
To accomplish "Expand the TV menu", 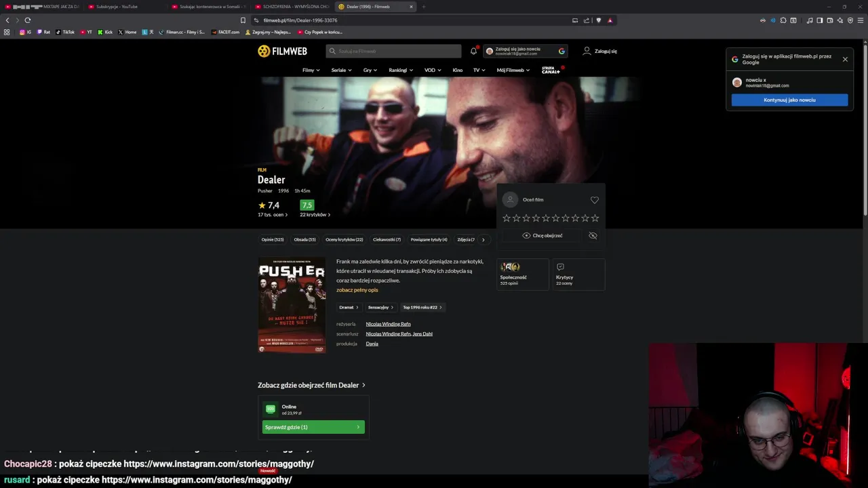I will 479,70.
